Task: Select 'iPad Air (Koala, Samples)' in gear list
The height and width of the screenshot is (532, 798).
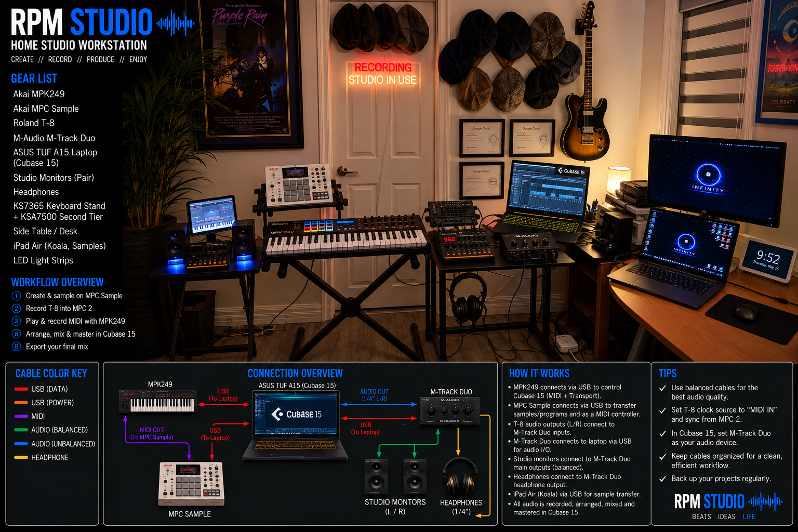Action: (59, 246)
